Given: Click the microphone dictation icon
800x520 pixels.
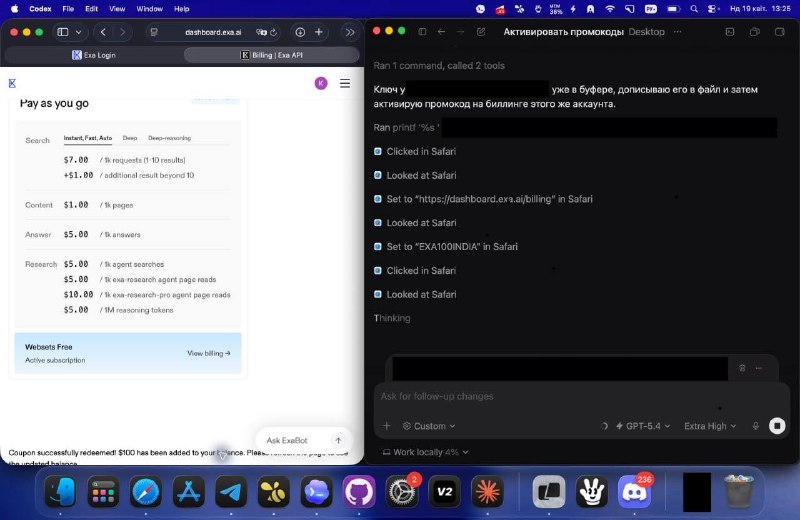Looking at the screenshot, I should (755, 426).
